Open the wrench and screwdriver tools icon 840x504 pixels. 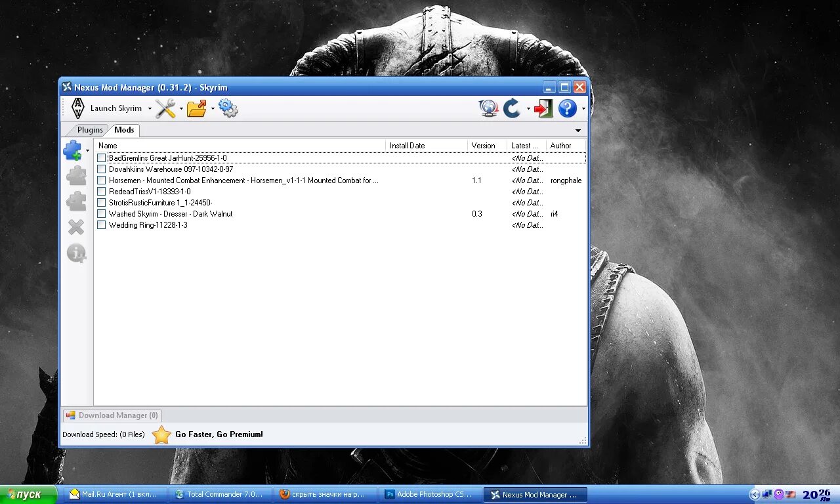[x=165, y=108]
